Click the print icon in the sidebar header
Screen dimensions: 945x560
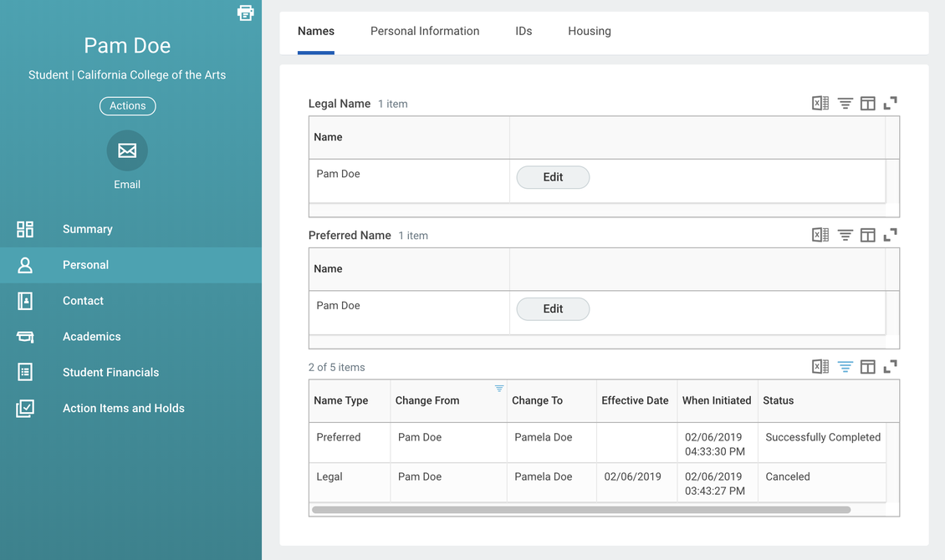pyautogui.click(x=245, y=13)
